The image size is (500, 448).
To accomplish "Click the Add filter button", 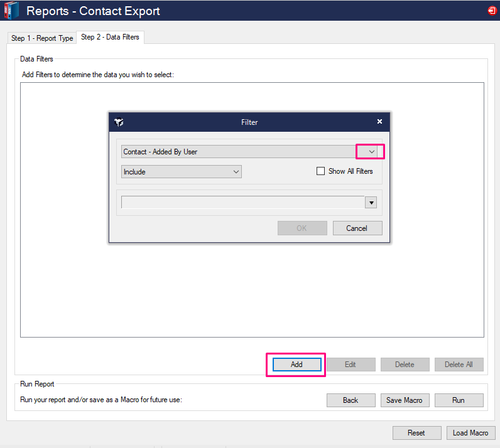I will tap(296, 365).
